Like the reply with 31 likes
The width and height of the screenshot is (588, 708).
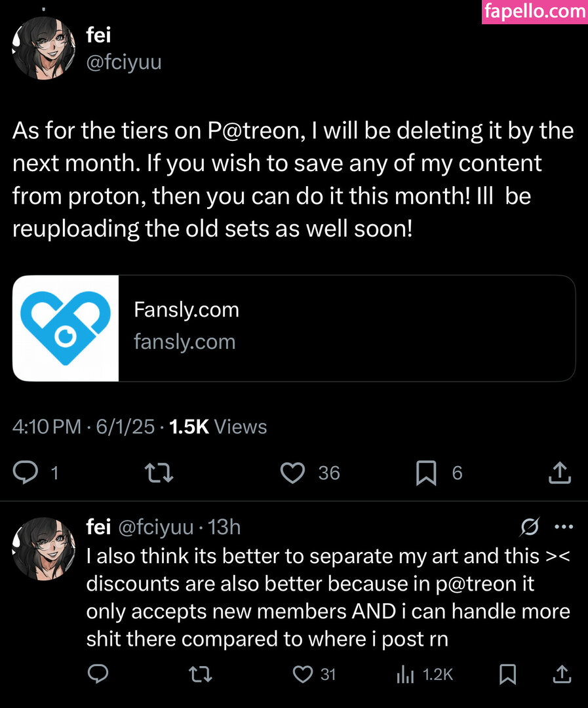coord(302,674)
